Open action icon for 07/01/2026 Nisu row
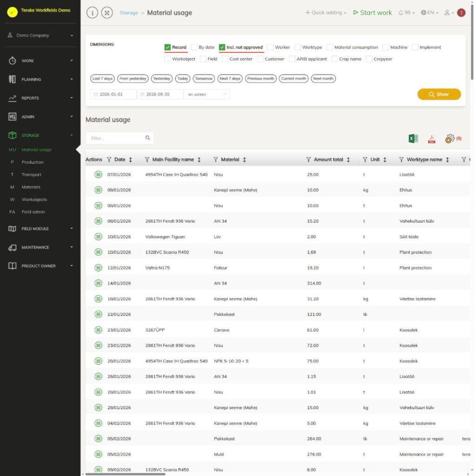This screenshot has height=476, width=474. (x=98, y=175)
